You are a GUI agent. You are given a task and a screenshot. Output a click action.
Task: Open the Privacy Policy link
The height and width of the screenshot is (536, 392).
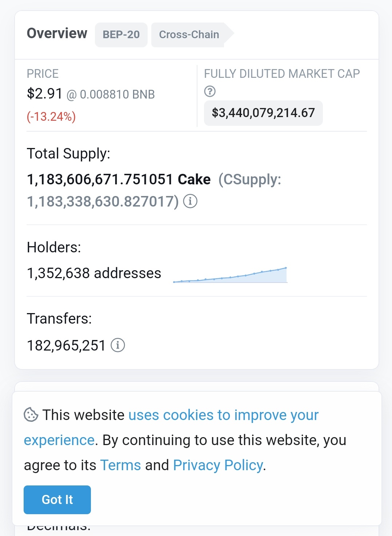pyautogui.click(x=218, y=465)
